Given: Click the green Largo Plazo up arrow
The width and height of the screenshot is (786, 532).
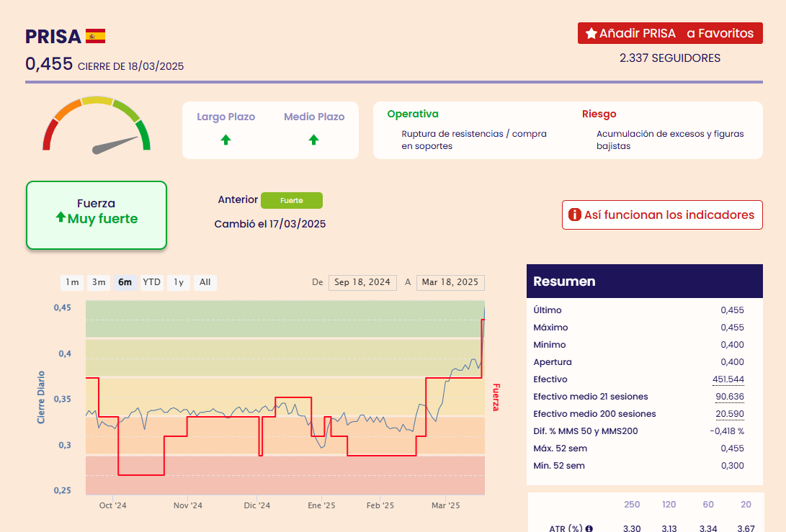Looking at the screenshot, I should point(225,140).
